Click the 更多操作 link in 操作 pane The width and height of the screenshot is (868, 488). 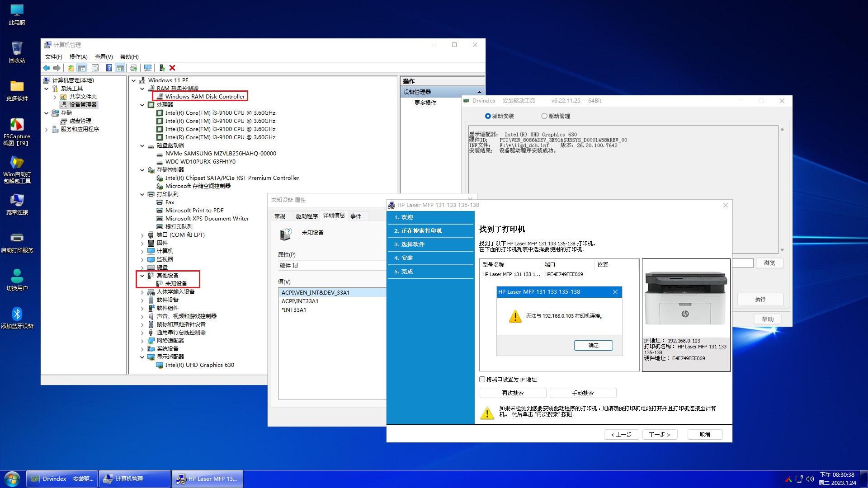pos(425,103)
